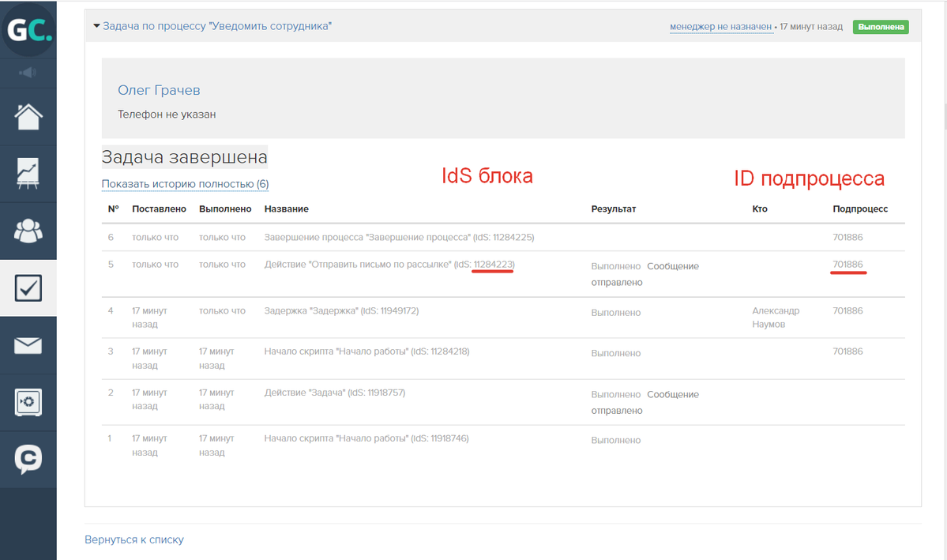Screen dimensions: 947x560
Task: Open the chat bubble icon
Action: pos(28,460)
